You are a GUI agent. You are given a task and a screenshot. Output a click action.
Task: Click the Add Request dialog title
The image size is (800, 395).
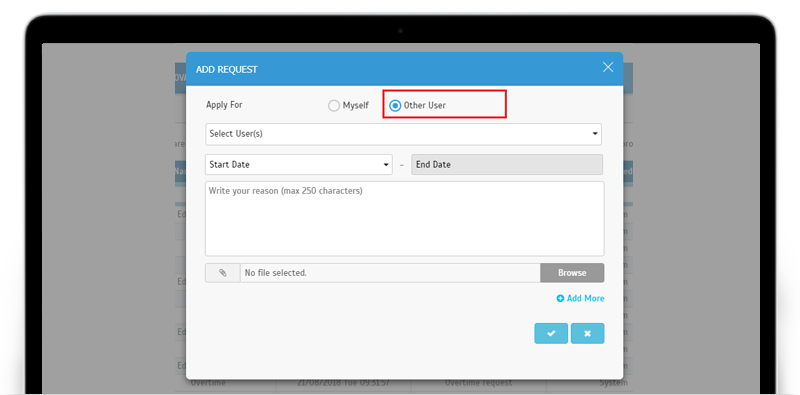point(227,69)
